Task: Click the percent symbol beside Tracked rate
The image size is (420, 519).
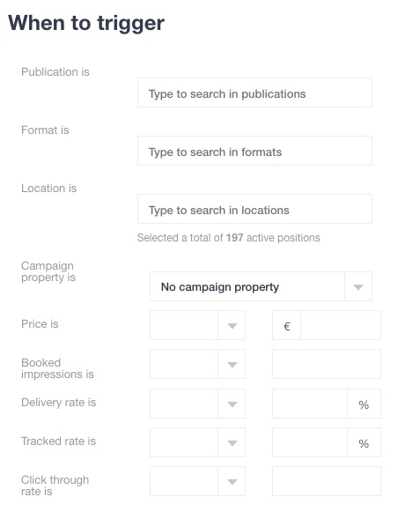Action: point(364,443)
